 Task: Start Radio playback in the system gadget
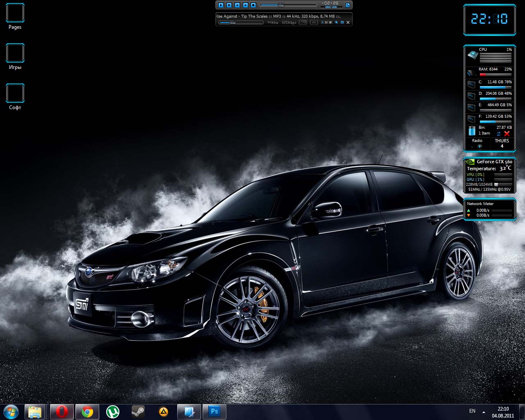[x=479, y=146]
